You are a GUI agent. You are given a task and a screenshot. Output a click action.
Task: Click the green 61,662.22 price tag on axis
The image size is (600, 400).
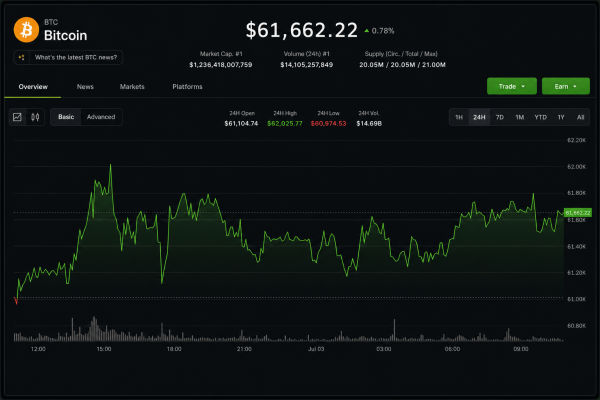click(578, 212)
